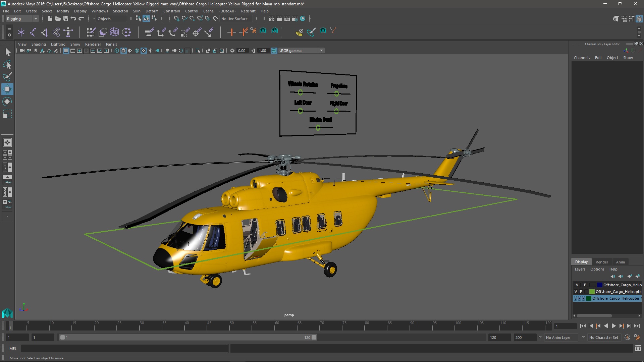Click blue color swatch of first layer
This screenshot has width=644, height=362.
600,285
